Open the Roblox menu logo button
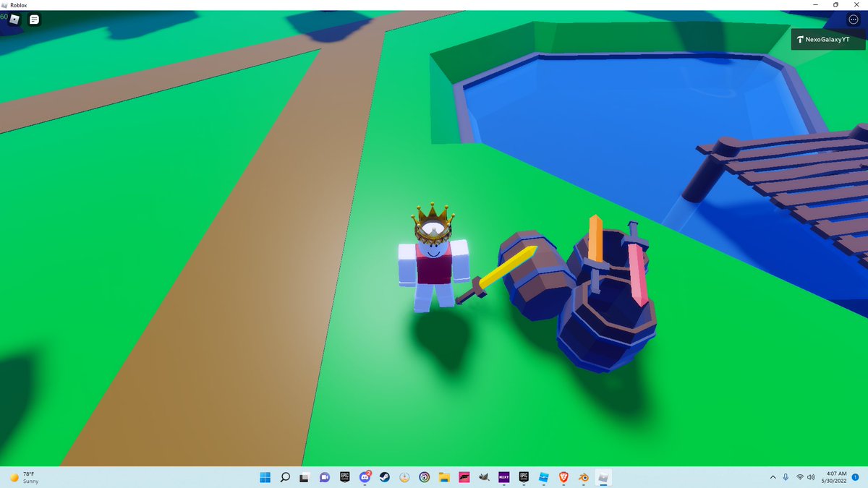Image resolution: width=868 pixels, height=488 pixels. [14, 20]
